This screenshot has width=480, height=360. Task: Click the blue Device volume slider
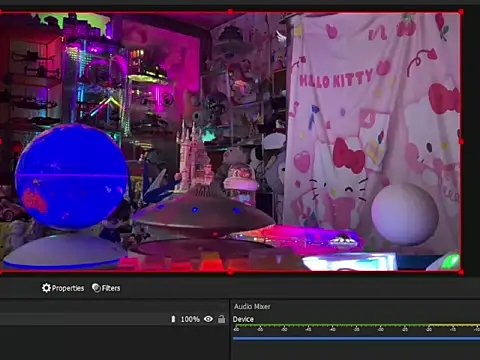[x=356, y=338]
